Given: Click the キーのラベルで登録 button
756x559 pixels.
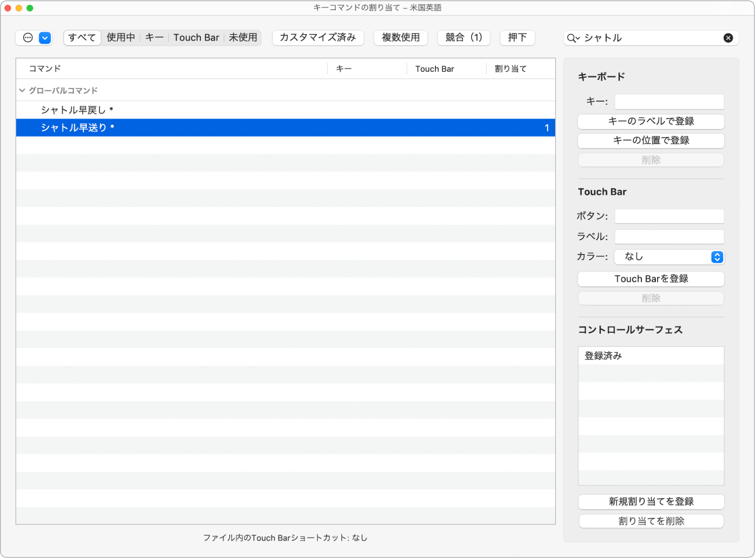Looking at the screenshot, I should coord(651,122).
